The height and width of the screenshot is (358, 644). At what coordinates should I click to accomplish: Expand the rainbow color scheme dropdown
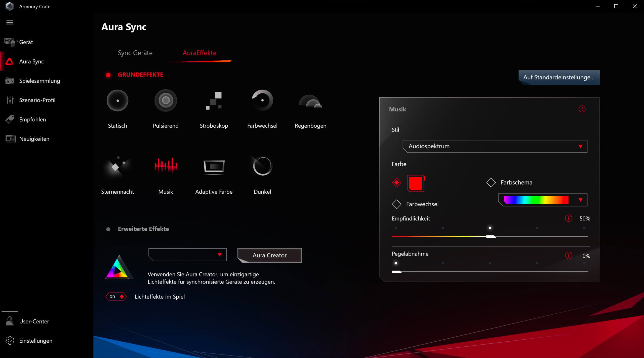point(580,200)
